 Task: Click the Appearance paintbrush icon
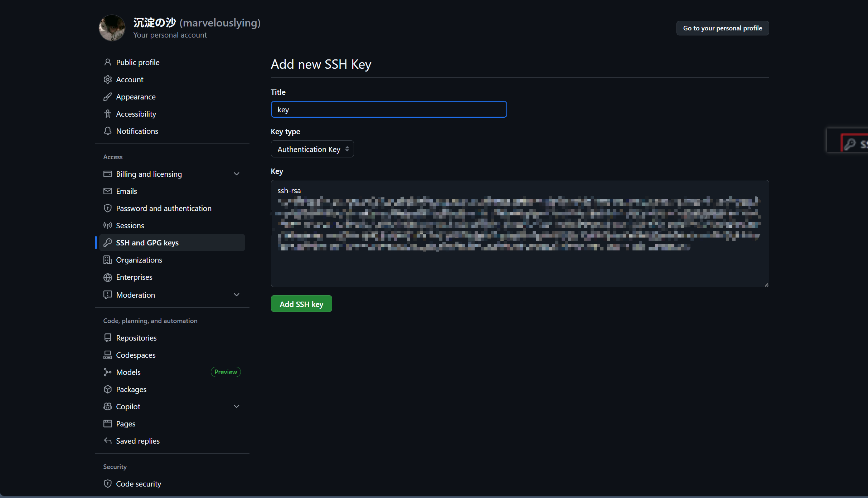point(107,97)
